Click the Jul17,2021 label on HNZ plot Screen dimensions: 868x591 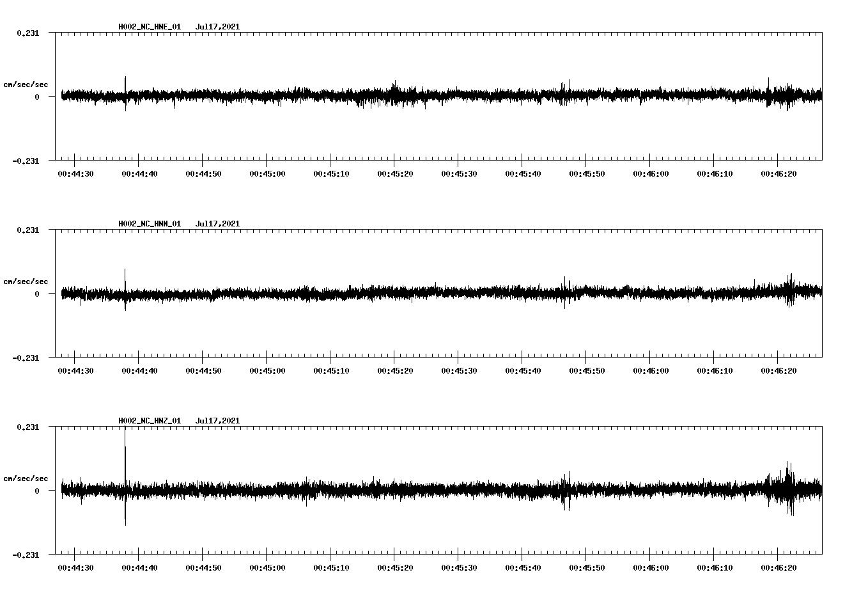pos(217,420)
